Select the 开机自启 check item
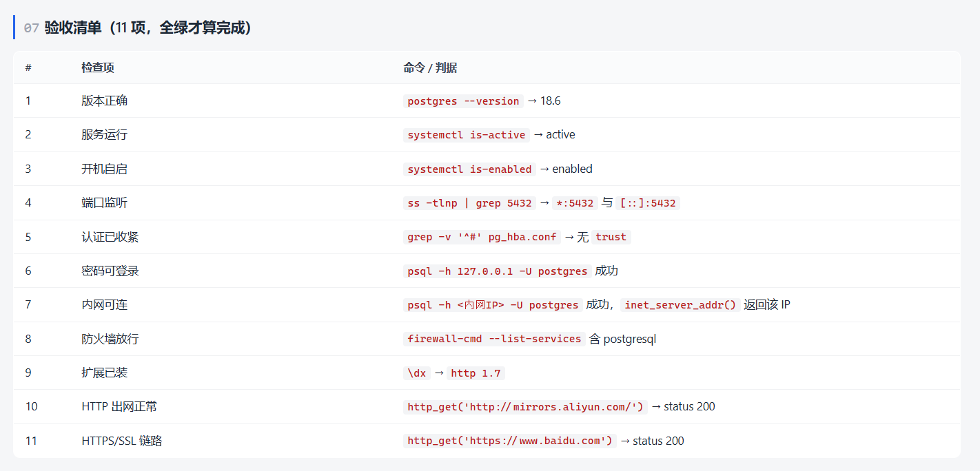Image resolution: width=980 pixels, height=471 pixels. click(104, 169)
